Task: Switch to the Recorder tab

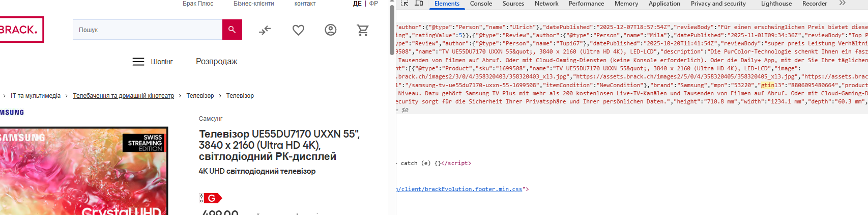Action: pos(815,4)
